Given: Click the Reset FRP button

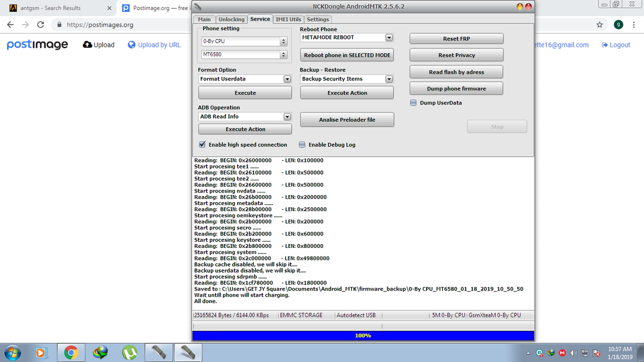Looking at the screenshot, I should pyautogui.click(x=456, y=39).
